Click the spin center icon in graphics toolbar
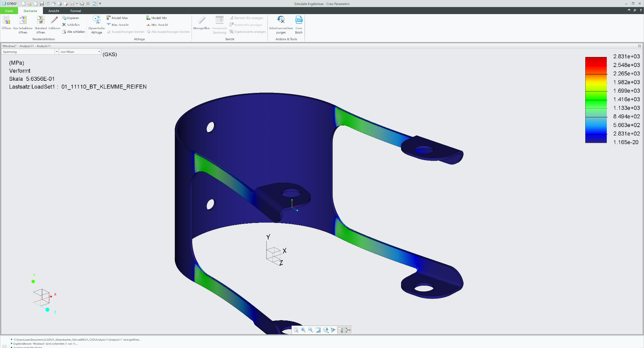This screenshot has width=644, height=348. (x=333, y=330)
